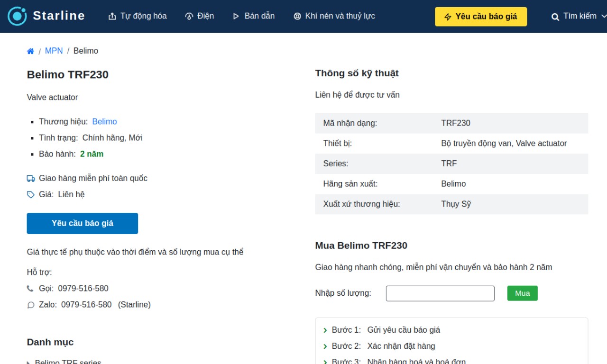
Task: Click the TRF value in Series row
Action: tap(449, 164)
